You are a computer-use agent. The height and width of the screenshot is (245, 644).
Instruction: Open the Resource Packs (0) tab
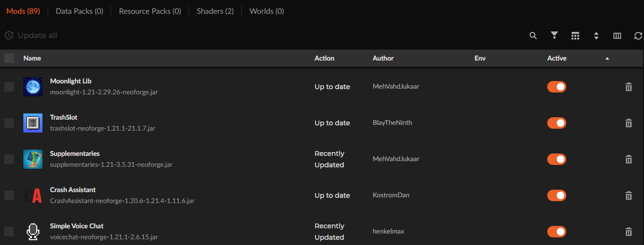(150, 11)
